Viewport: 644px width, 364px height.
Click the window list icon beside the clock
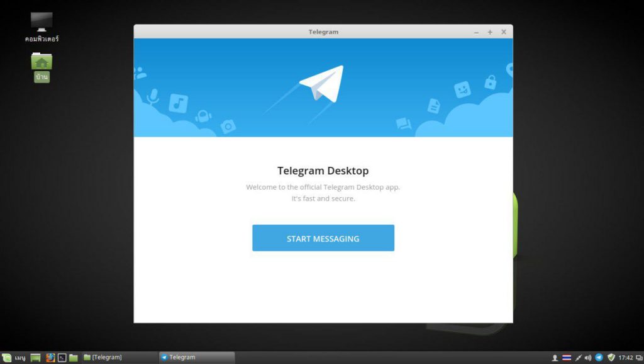[639, 358]
